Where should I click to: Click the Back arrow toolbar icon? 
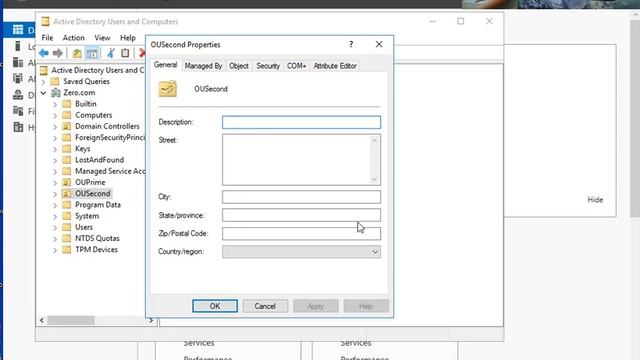[44, 53]
